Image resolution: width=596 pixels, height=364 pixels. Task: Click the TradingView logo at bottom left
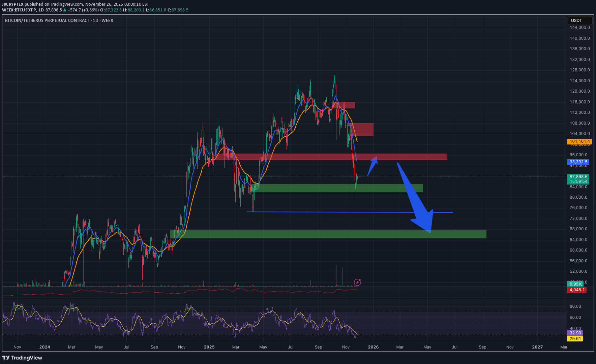pyautogui.click(x=22, y=358)
